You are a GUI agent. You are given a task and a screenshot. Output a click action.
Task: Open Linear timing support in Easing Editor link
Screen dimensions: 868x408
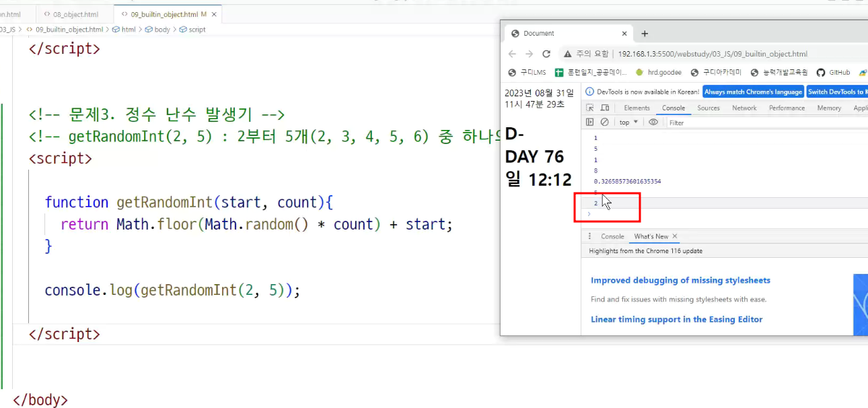[x=676, y=319]
